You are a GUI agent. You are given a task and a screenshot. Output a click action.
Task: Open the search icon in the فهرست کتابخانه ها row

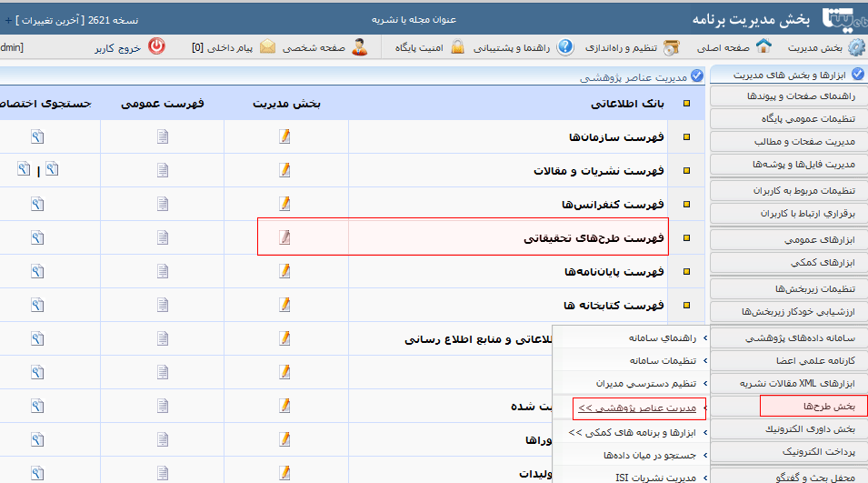(37, 304)
